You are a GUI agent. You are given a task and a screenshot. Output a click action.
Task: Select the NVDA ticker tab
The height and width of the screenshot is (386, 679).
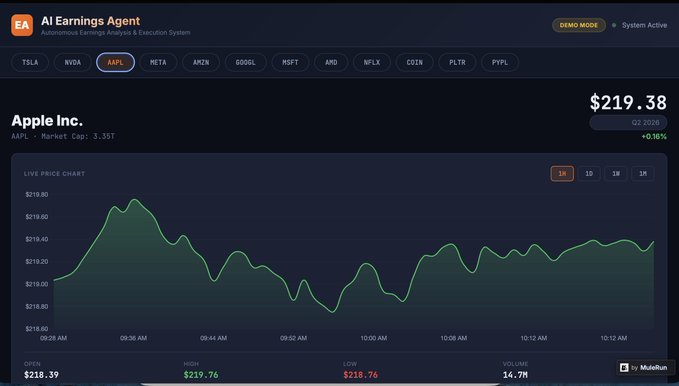click(x=73, y=62)
